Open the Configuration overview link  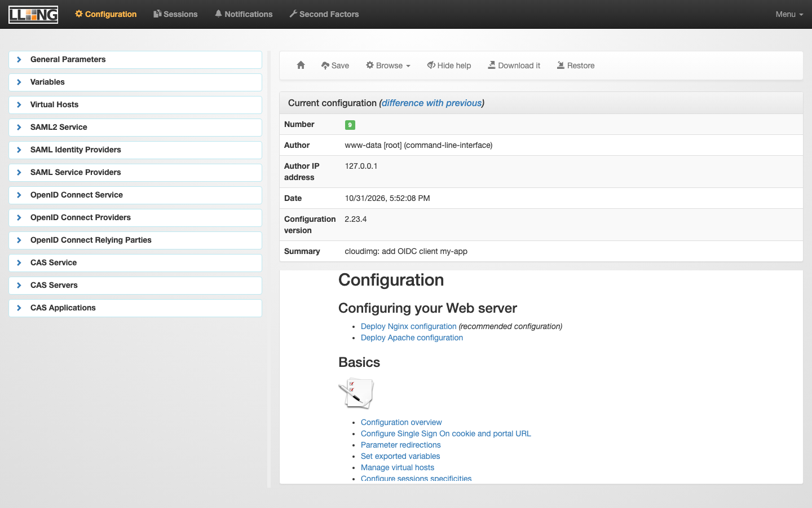[x=401, y=422]
